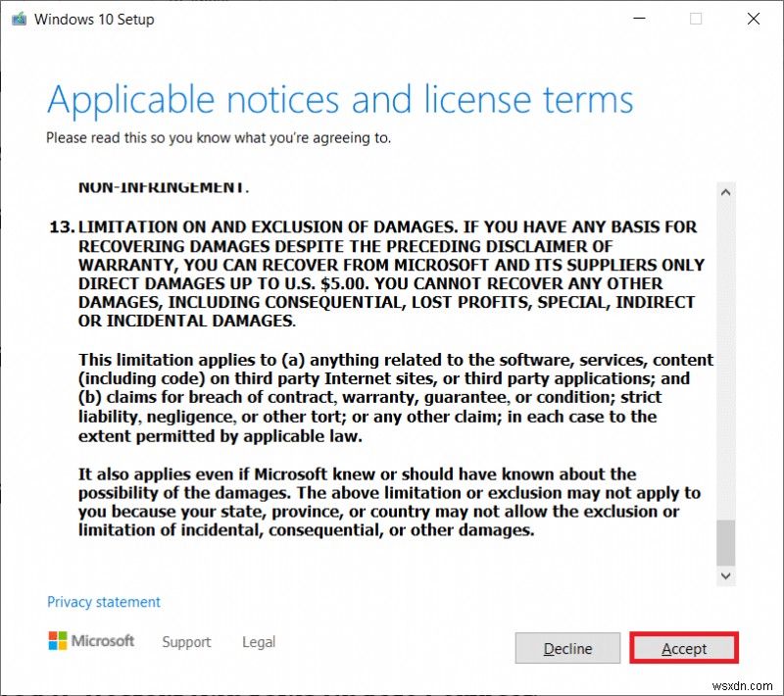Click the license scrollbar up arrow
Screen dimensions: 784x696
tap(725, 192)
